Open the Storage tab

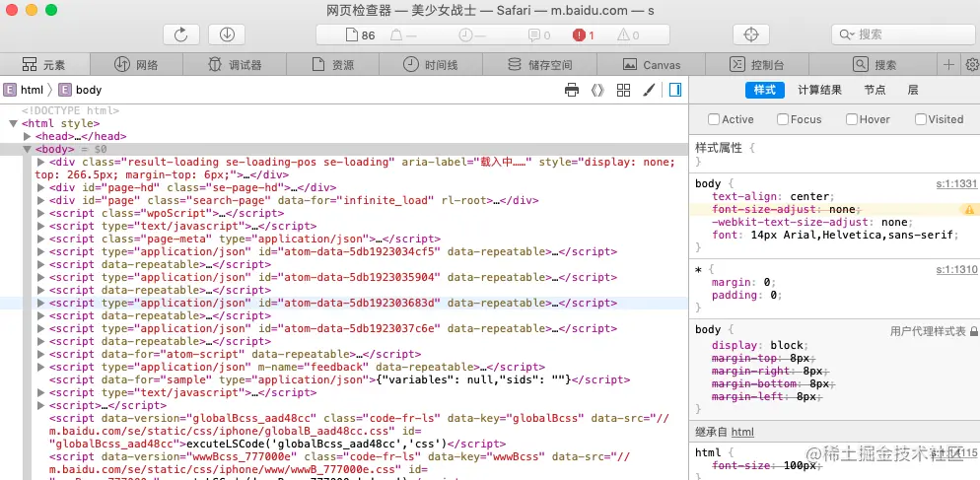(x=539, y=64)
